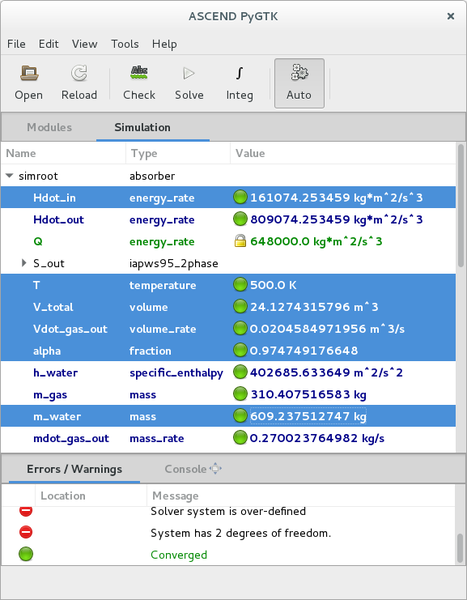Run the Check tool
The height and width of the screenshot is (600, 467).
(139, 83)
